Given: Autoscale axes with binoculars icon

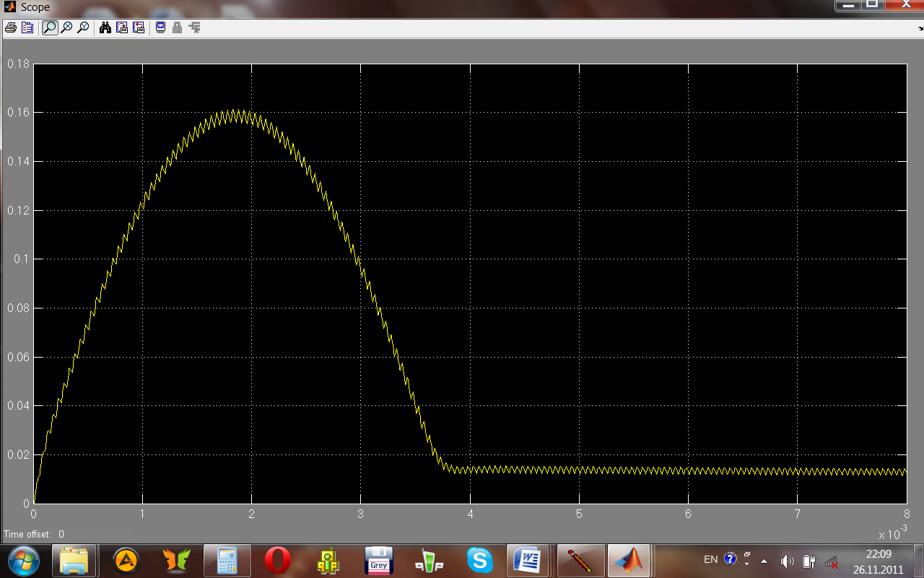Looking at the screenshot, I should tap(105, 28).
